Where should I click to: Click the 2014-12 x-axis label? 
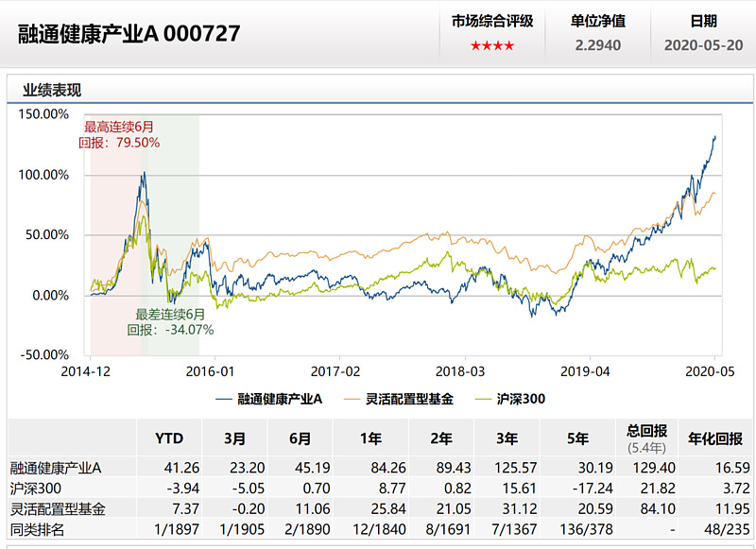tap(85, 371)
